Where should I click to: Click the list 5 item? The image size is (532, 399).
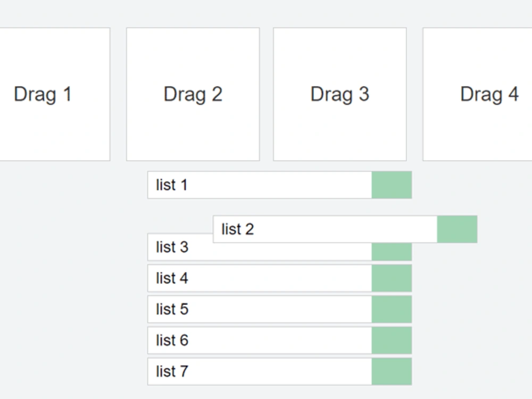click(280, 309)
